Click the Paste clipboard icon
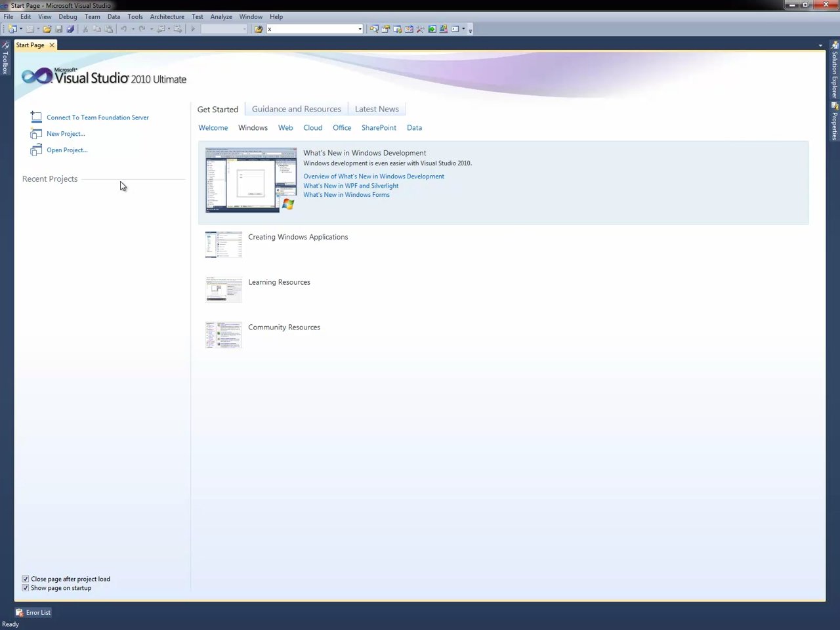 (x=109, y=29)
